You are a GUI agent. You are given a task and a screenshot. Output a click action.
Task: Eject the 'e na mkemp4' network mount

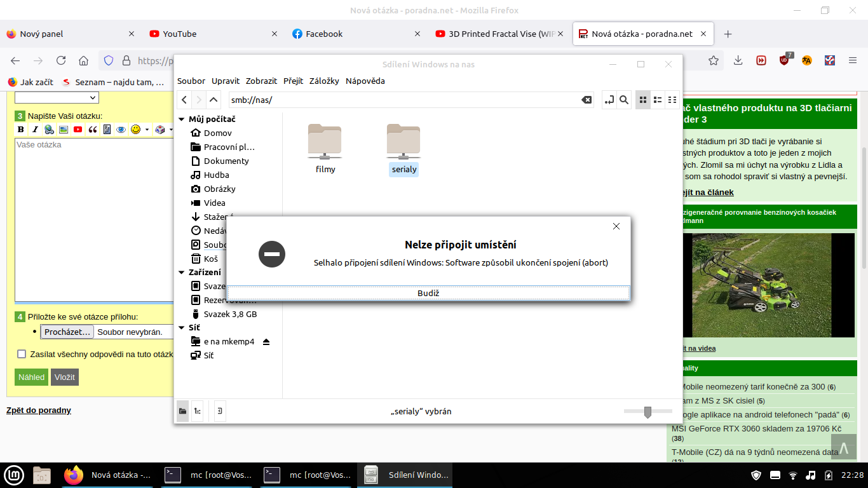tap(266, 342)
